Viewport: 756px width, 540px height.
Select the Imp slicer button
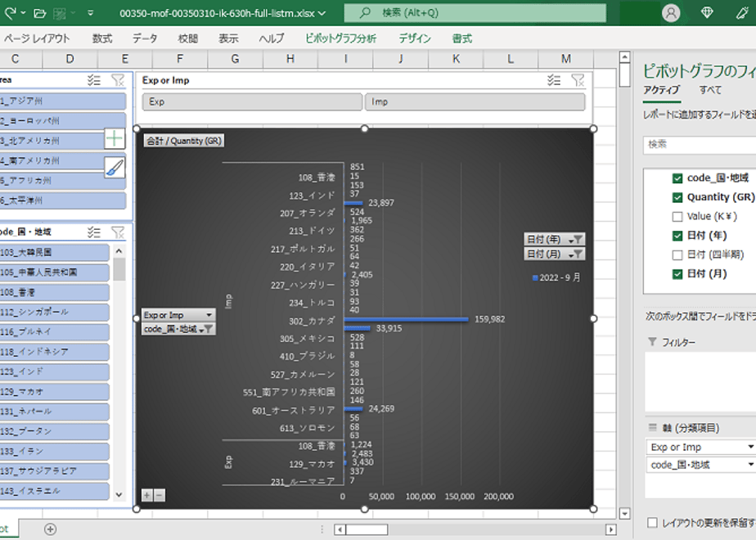click(475, 101)
